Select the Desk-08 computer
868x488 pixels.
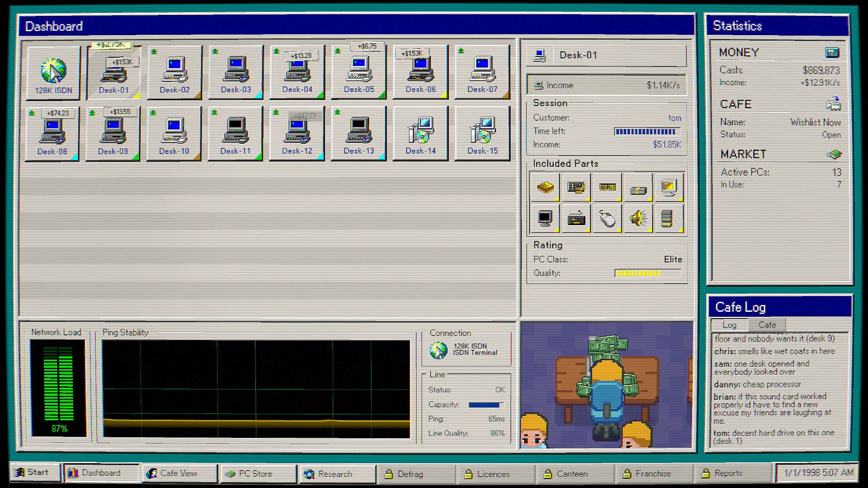52,134
